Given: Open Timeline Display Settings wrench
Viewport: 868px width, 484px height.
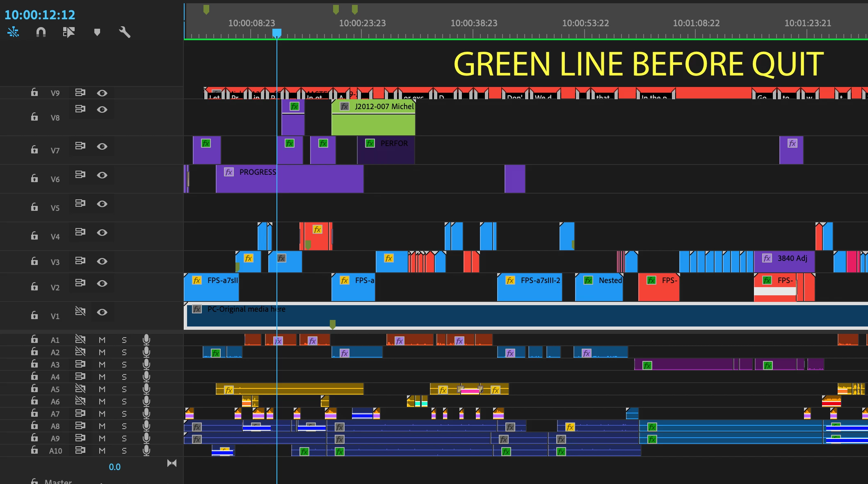Looking at the screenshot, I should [x=125, y=32].
